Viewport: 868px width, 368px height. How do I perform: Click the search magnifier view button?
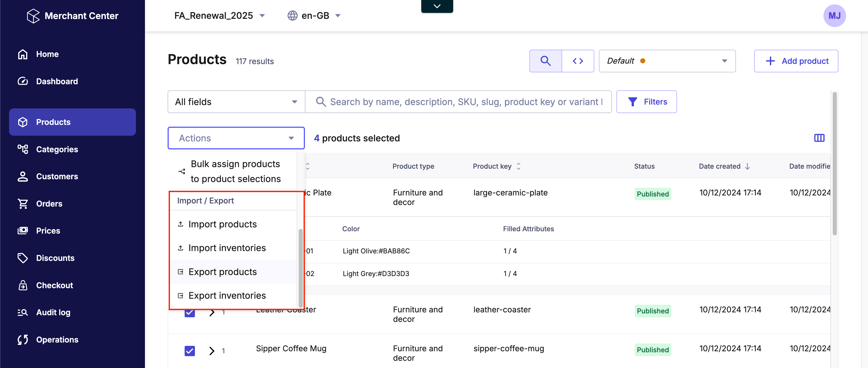(545, 61)
